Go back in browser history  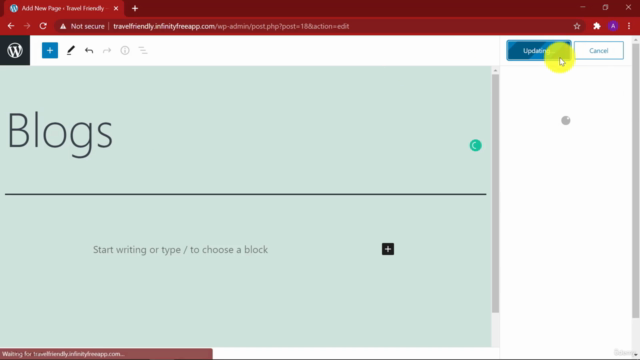pos(11,26)
